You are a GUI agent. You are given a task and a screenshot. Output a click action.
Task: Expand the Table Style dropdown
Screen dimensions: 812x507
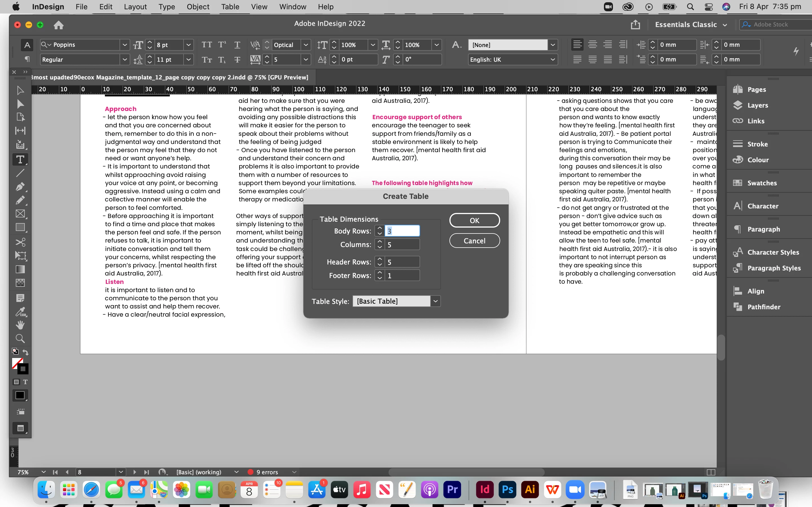point(435,301)
